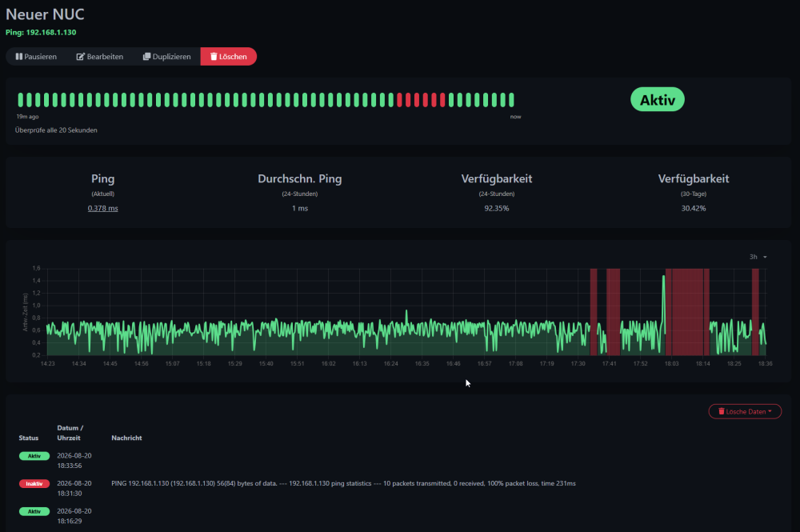The image size is (800, 532).
Task: Click the pause icon next to Pausieren
Action: tap(19, 57)
